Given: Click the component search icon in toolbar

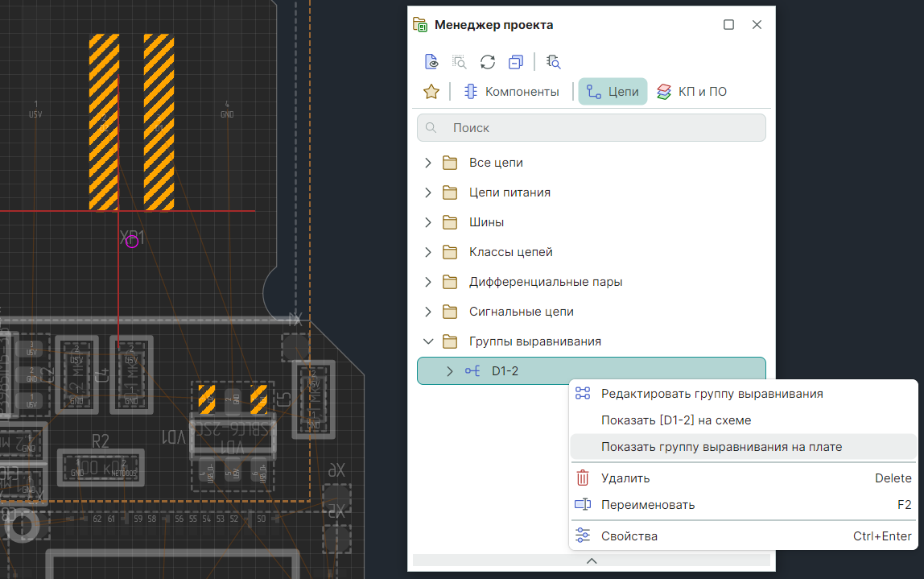Looking at the screenshot, I should [553, 62].
